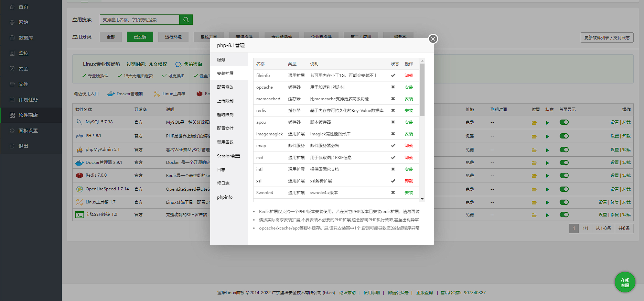
Task: Install the opcache extension
Action: coord(409,87)
